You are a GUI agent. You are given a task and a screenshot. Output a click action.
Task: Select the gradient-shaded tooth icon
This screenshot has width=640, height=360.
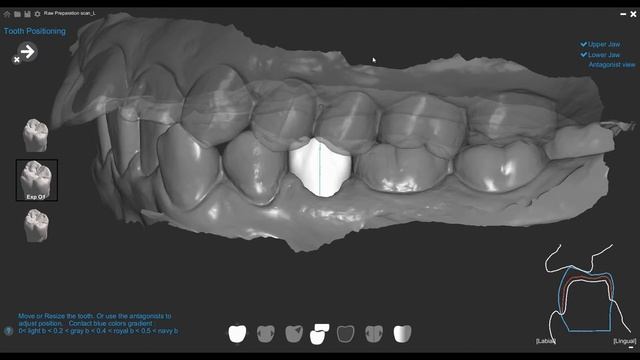(x=402, y=333)
